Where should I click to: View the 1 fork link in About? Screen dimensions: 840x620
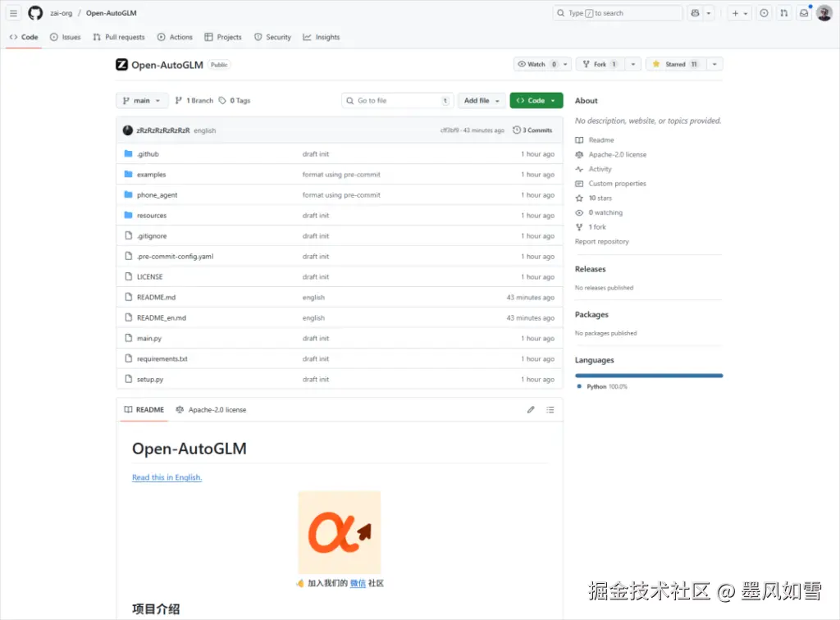[x=591, y=227]
